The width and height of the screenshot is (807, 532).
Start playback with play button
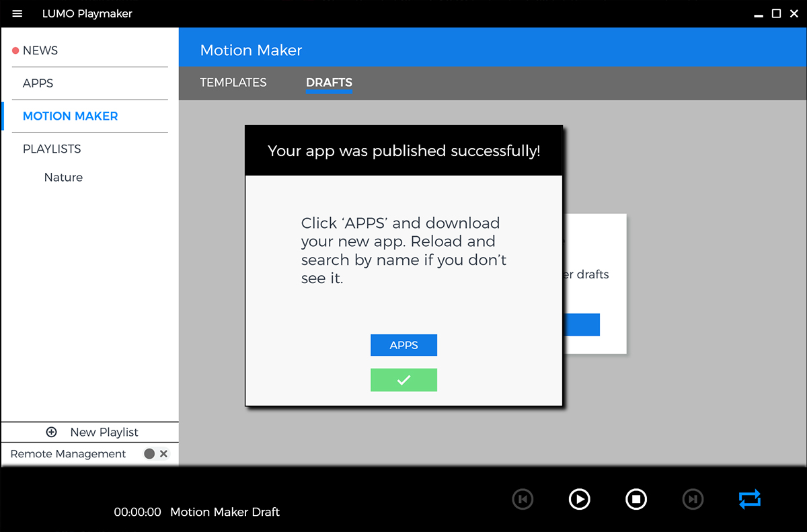(579, 499)
